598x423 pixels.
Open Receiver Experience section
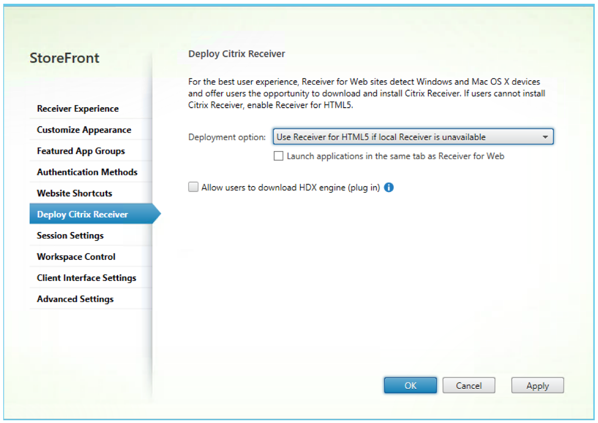[x=91, y=109]
